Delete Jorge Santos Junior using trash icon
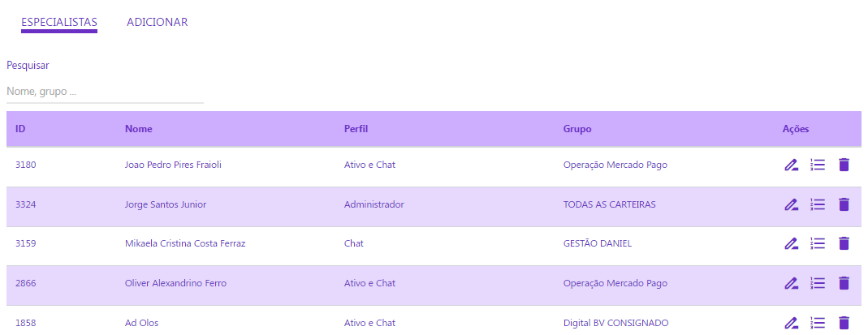The image size is (868, 335). click(x=844, y=204)
